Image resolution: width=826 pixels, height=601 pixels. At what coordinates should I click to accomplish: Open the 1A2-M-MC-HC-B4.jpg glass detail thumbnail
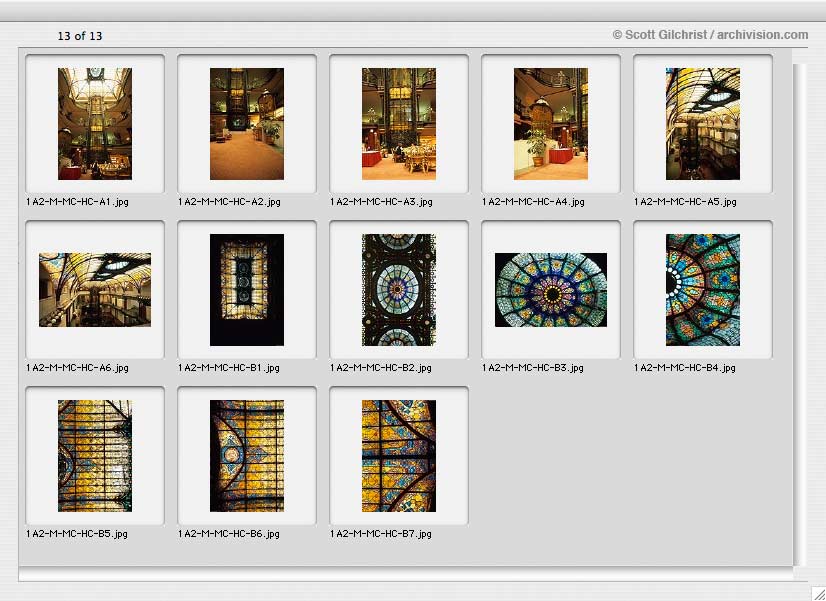(x=703, y=290)
